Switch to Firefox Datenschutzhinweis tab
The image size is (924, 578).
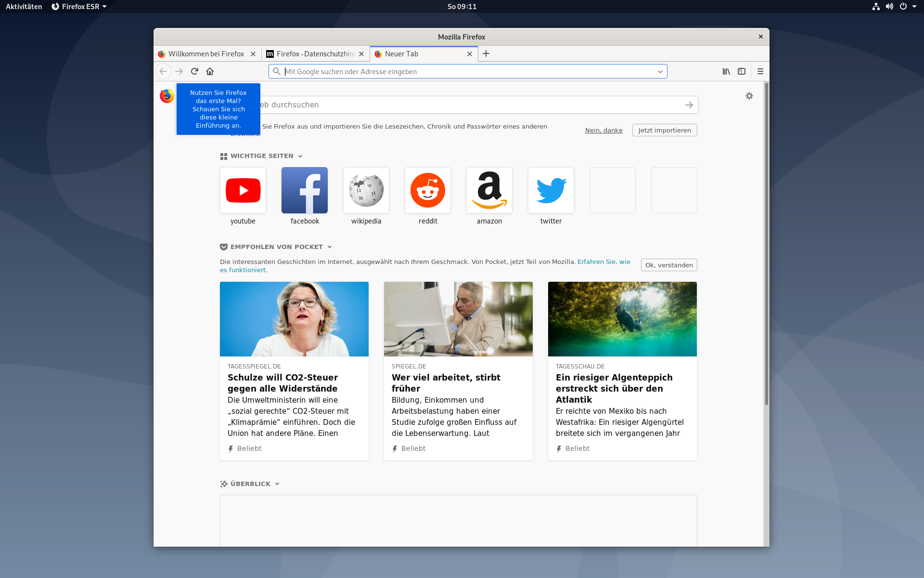click(315, 54)
